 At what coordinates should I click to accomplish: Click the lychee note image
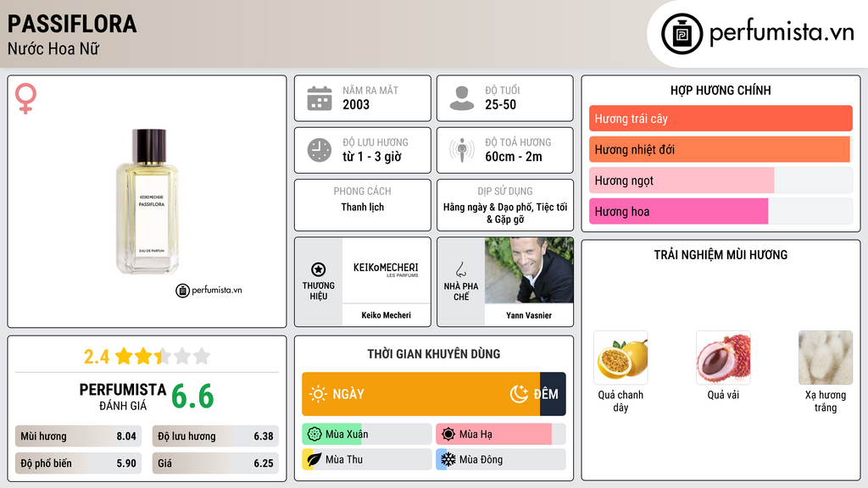[x=723, y=358]
